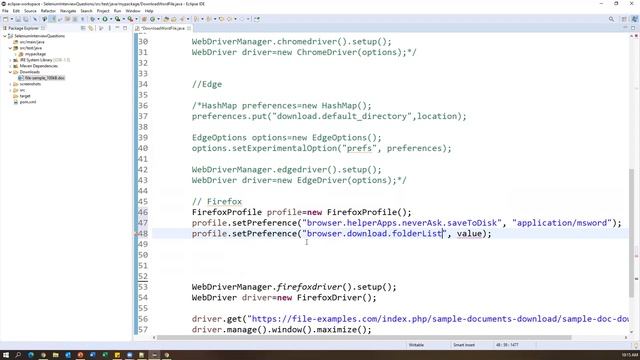The image size is (640, 360).
Task: Open the Run menu
Action: click(118, 11)
